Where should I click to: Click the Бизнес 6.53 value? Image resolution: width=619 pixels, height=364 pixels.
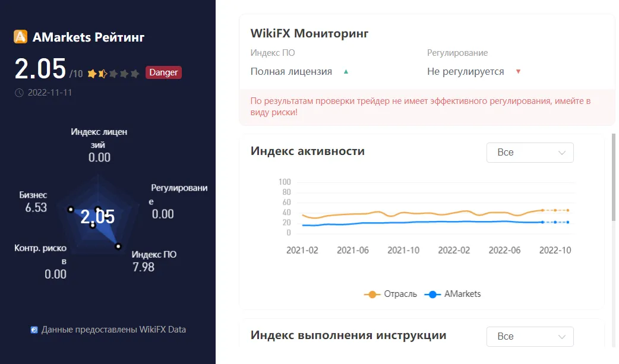pyautogui.click(x=36, y=207)
